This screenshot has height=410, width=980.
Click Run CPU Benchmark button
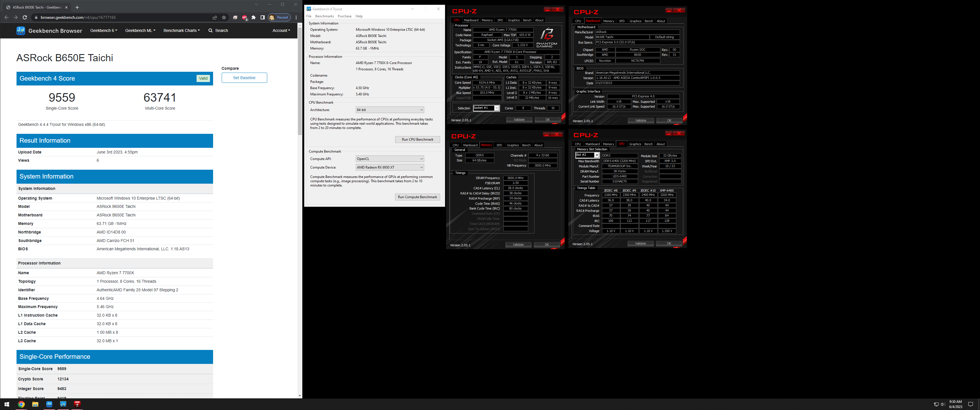[x=417, y=140]
